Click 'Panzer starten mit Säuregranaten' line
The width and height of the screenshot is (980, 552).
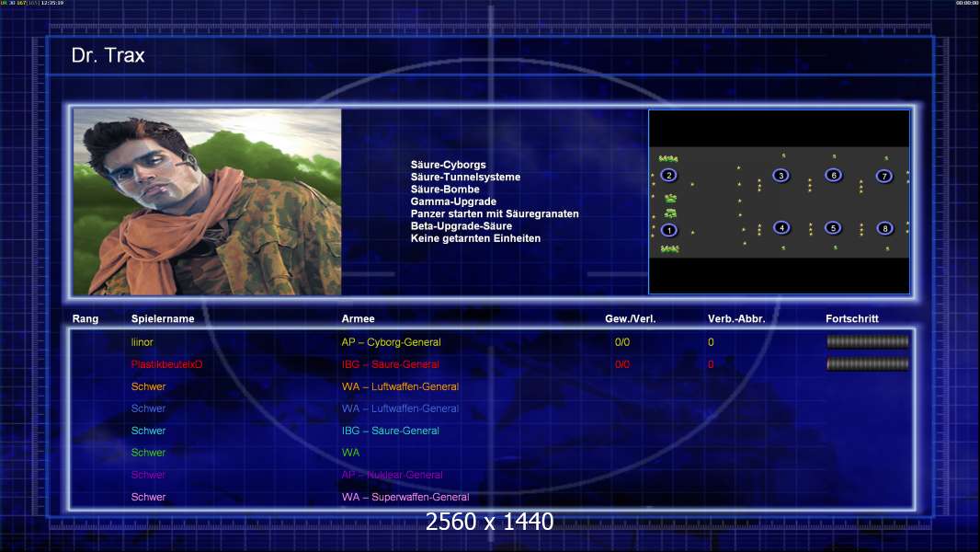[x=495, y=213]
